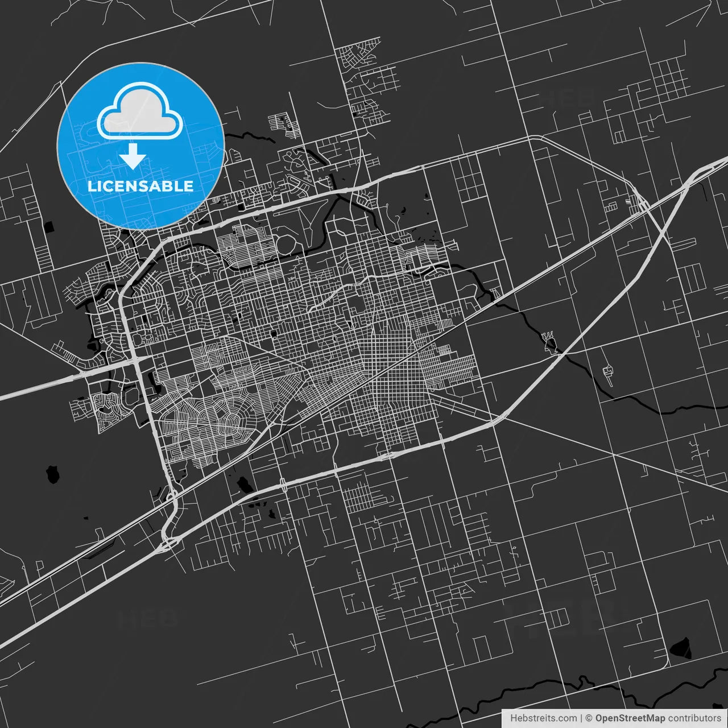The width and height of the screenshot is (728, 728).
Task: Click the LICENSABLE label text
Action: (x=140, y=187)
